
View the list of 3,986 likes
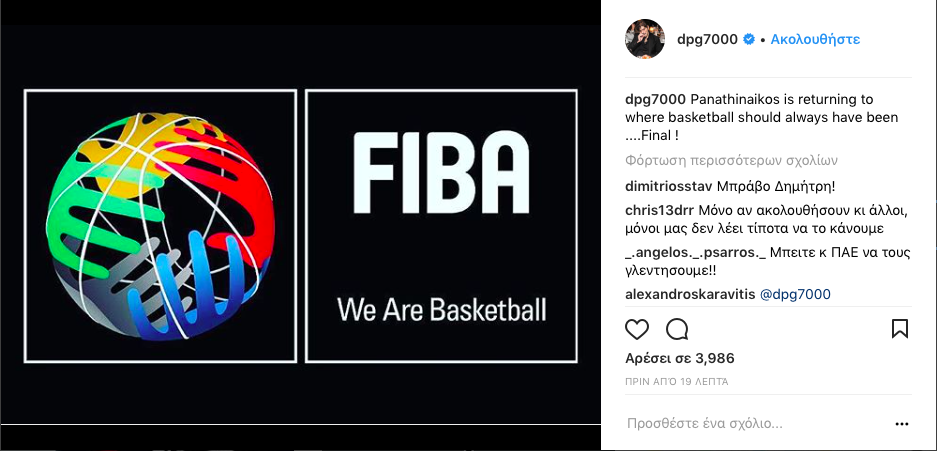click(x=679, y=359)
